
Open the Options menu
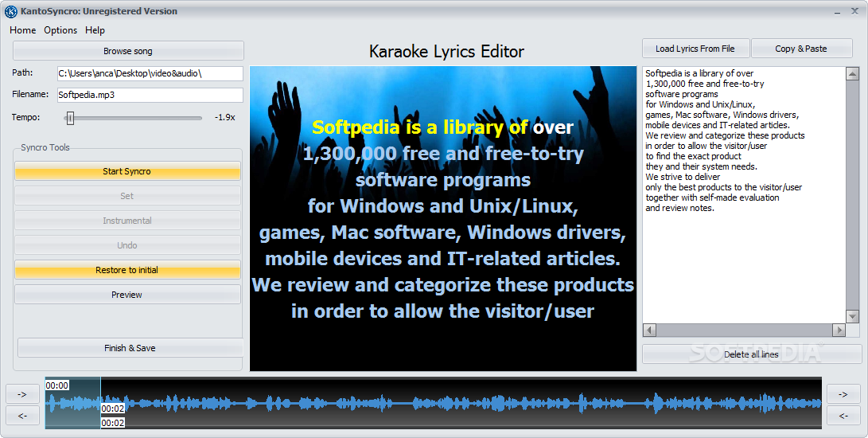[x=60, y=30]
